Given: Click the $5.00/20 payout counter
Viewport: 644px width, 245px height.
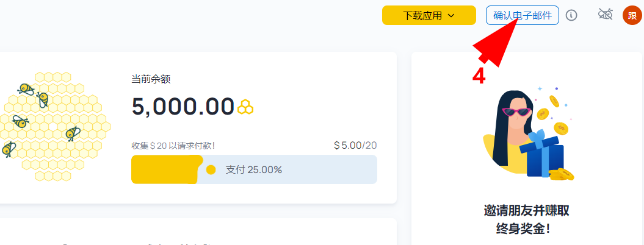Looking at the screenshot, I should (355, 145).
